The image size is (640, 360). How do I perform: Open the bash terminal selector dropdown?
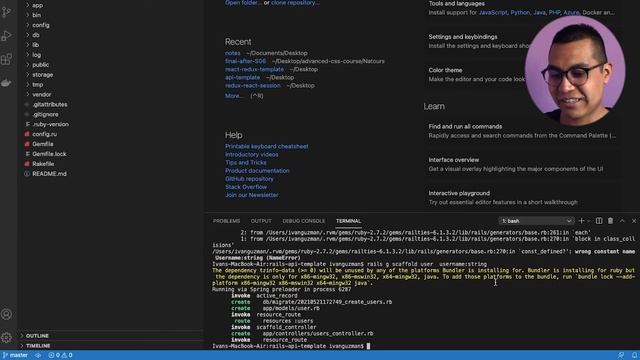pyautogui.click(x=536, y=221)
